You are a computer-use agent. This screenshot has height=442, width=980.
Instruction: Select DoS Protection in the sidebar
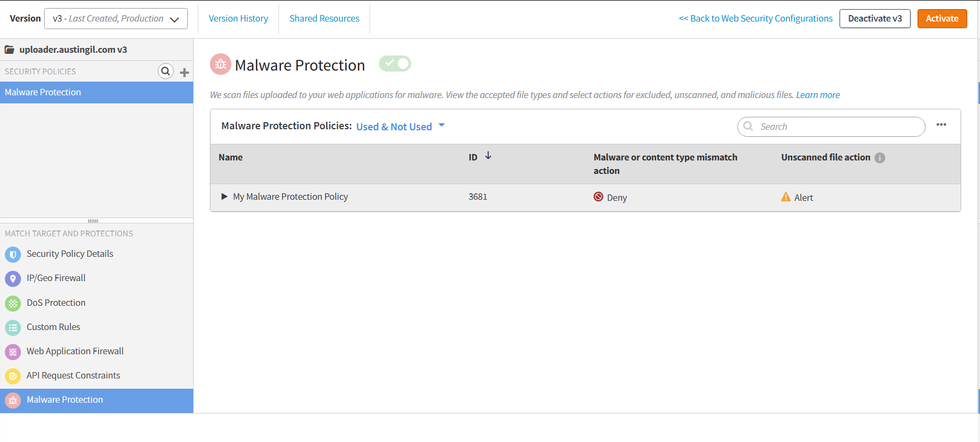click(x=56, y=303)
